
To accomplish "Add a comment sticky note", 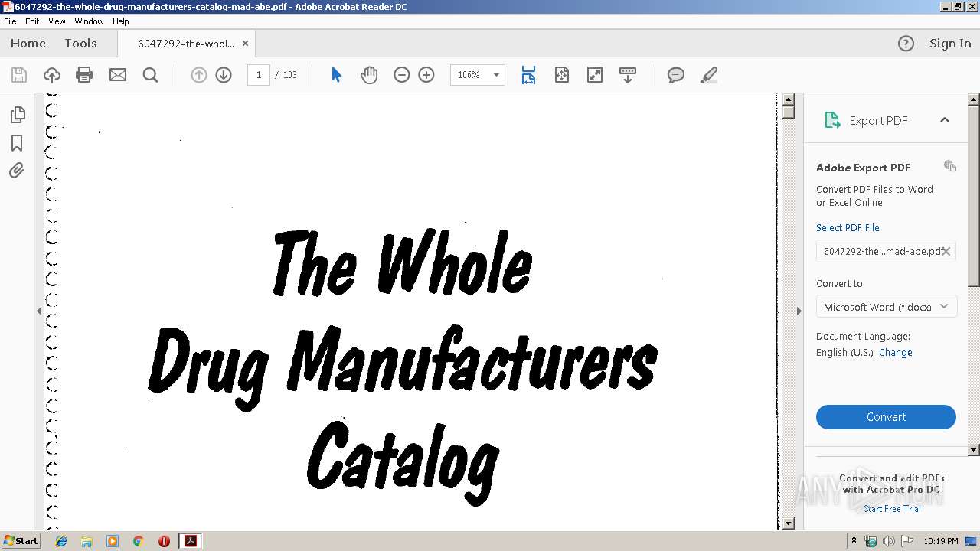I will coord(676,75).
